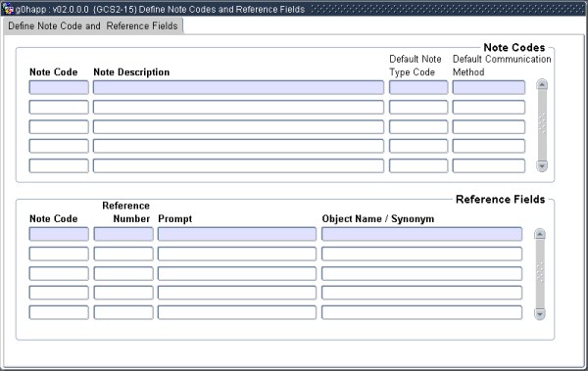The image size is (588, 371).
Task: Click the highlighted first Note Code field in Note Codes
Action: [x=59, y=87]
